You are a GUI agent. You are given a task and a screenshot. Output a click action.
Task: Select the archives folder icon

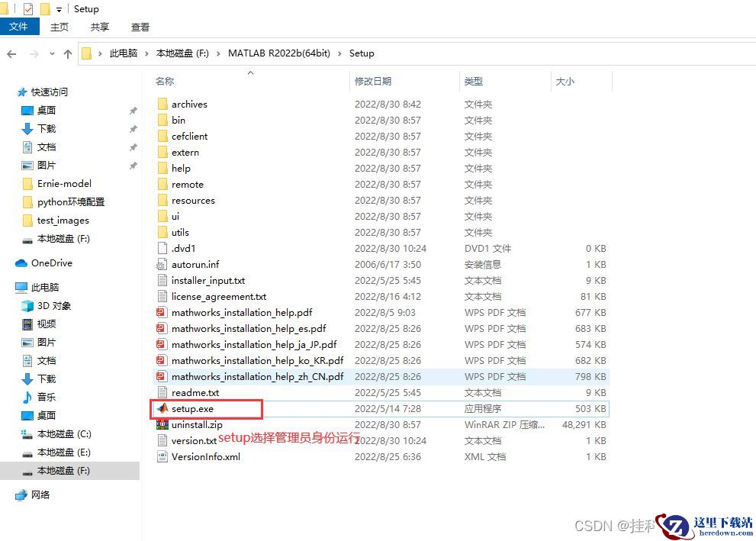coord(162,104)
